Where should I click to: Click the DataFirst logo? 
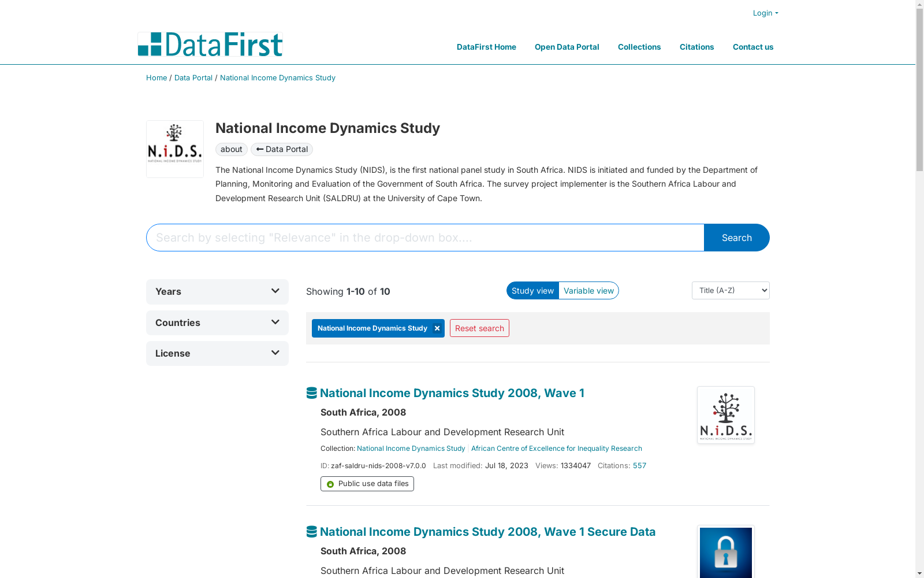click(x=210, y=45)
